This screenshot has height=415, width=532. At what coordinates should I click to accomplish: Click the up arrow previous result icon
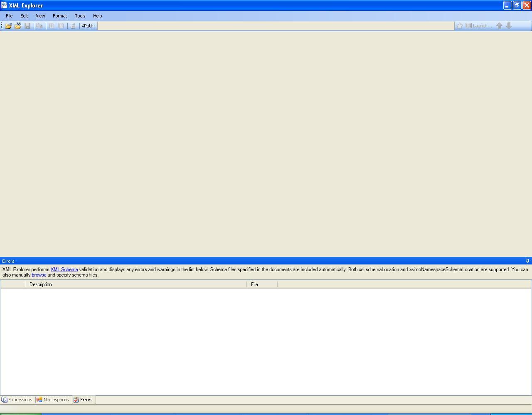click(499, 26)
